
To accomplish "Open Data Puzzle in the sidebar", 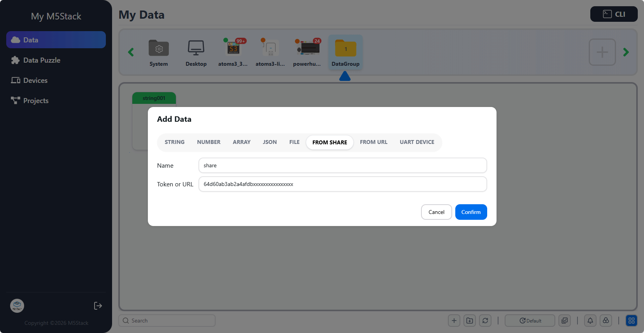I will tap(42, 60).
